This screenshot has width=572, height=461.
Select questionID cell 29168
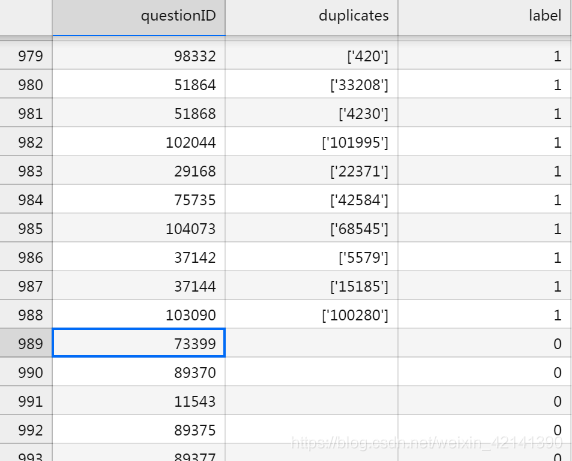139,171
